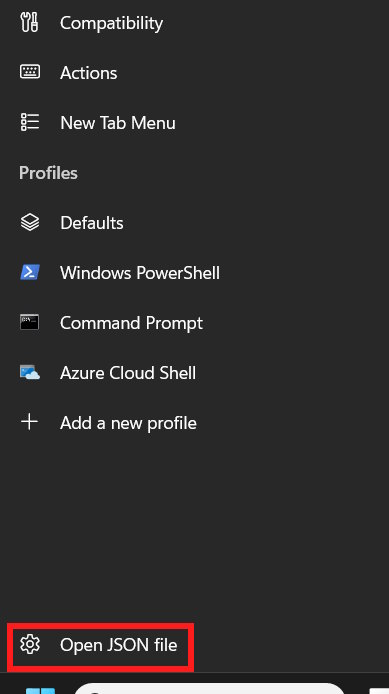
Task: Open the Windows PowerShell profile
Action: 140,273
